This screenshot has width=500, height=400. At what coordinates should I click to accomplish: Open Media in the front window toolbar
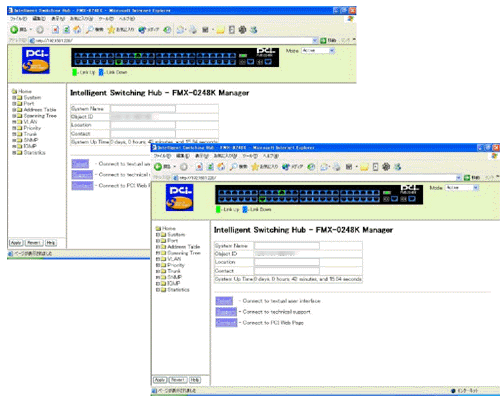[292, 167]
